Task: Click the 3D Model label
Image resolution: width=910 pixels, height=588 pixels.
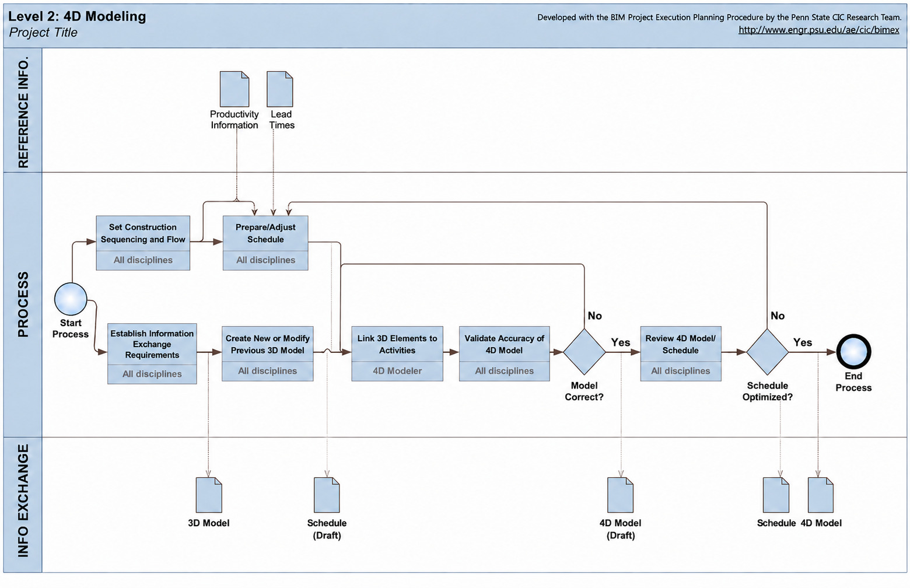Action: pos(209,523)
